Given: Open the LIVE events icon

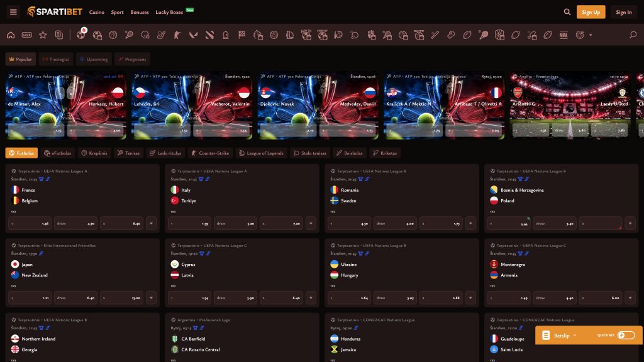Looking at the screenshot, I should pyautogui.click(x=26, y=35).
